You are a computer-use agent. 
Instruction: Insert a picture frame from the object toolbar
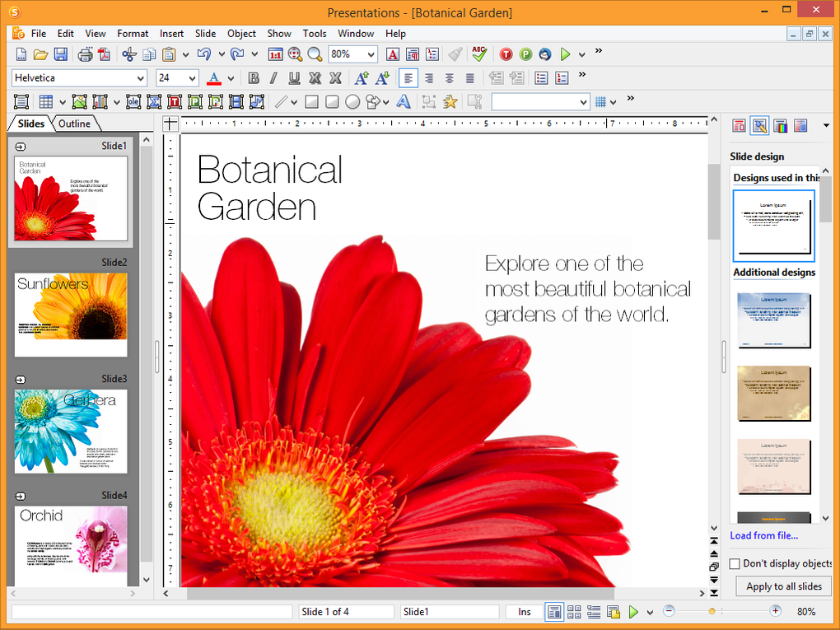click(78, 101)
